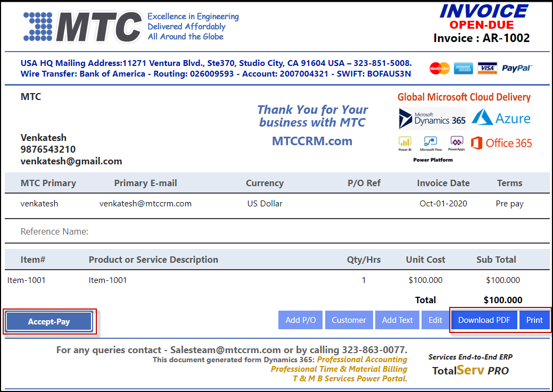Download the invoice as PDF
The width and height of the screenshot is (553, 392).
coord(484,320)
